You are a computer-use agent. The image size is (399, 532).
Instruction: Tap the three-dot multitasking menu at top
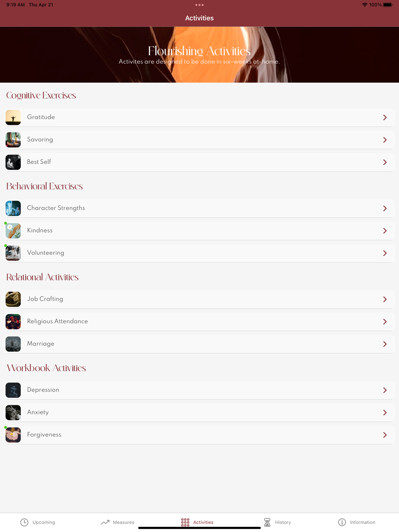tap(199, 5)
